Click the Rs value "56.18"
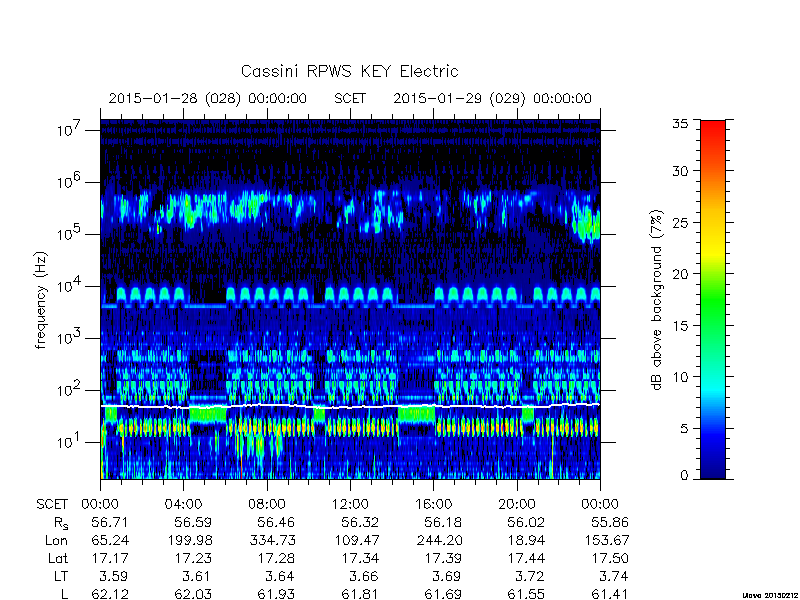 [443, 522]
